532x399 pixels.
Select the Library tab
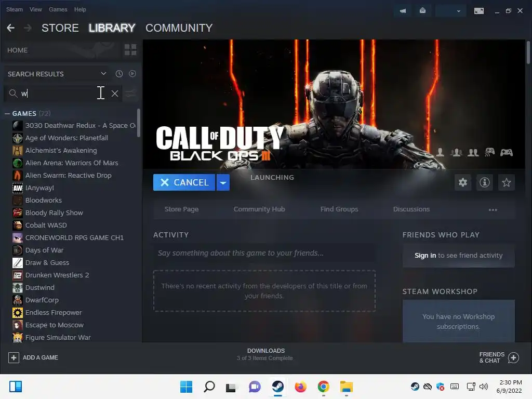tap(112, 28)
